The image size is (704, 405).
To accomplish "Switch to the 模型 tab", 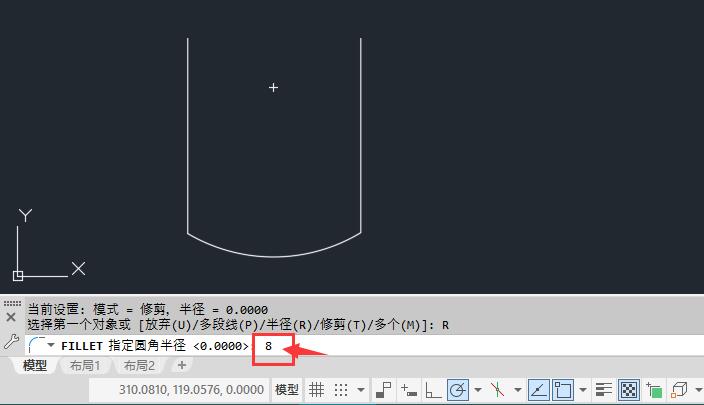I will 35,366.
